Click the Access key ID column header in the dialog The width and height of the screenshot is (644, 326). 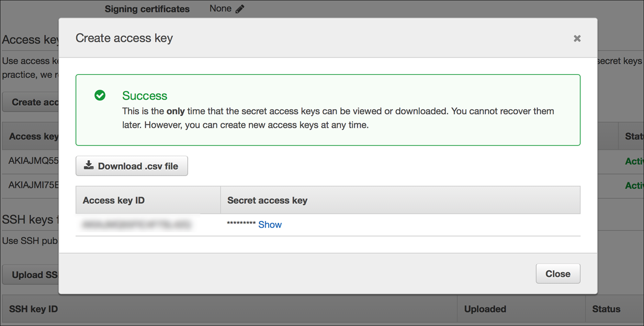114,200
